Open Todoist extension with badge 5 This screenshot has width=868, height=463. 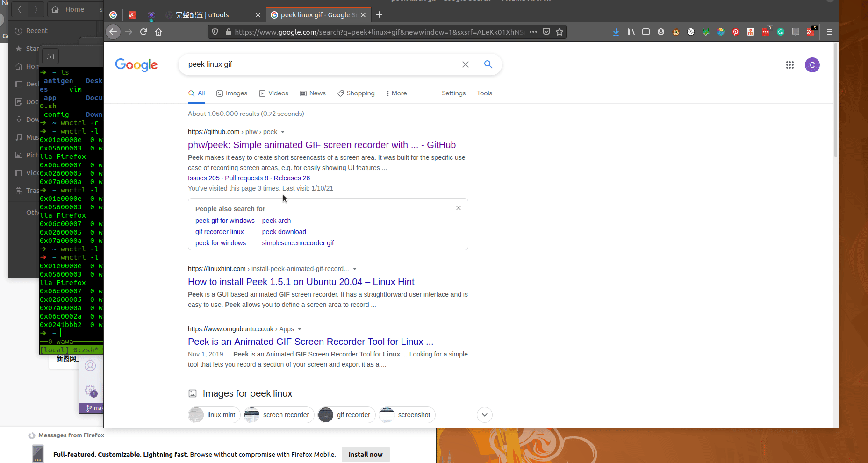[811, 31]
